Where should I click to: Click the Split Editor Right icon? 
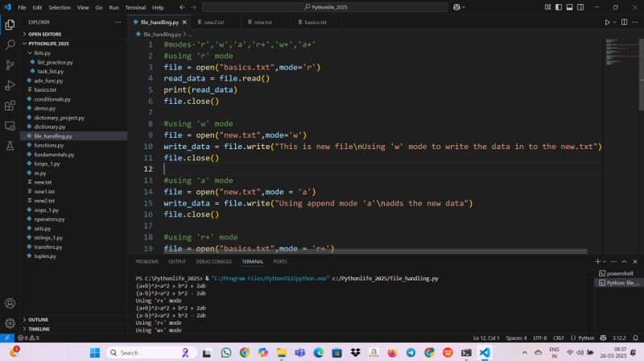pos(625,22)
